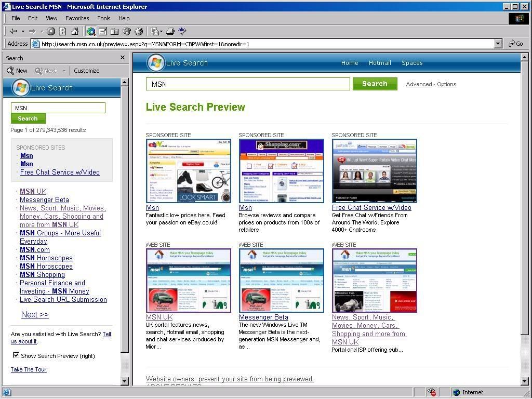Click the Hotmail header link
Screen dimensions: 532x399
pyautogui.click(x=380, y=63)
